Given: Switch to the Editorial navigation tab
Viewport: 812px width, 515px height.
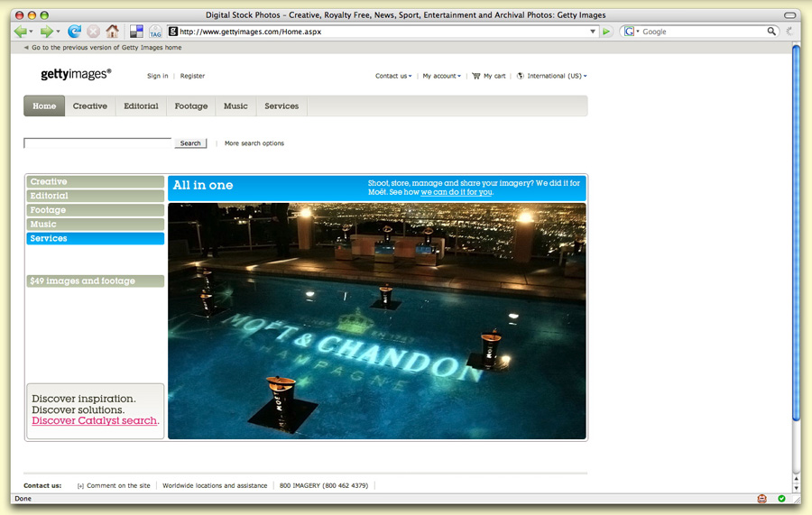Looking at the screenshot, I should pyautogui.click(x=141, y=106).
